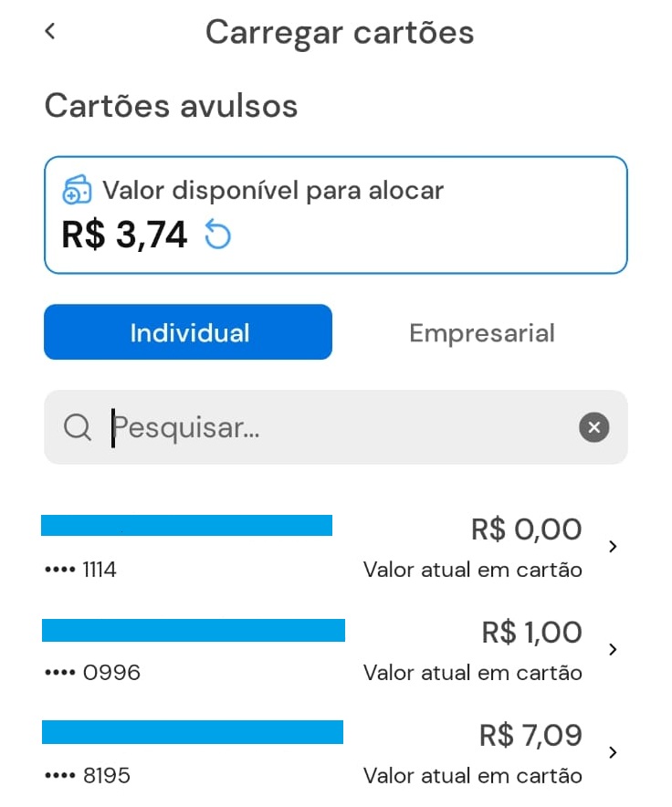Clear the search field with X
This screenshot has height=807, width=672.
click(x=593, y=427)
